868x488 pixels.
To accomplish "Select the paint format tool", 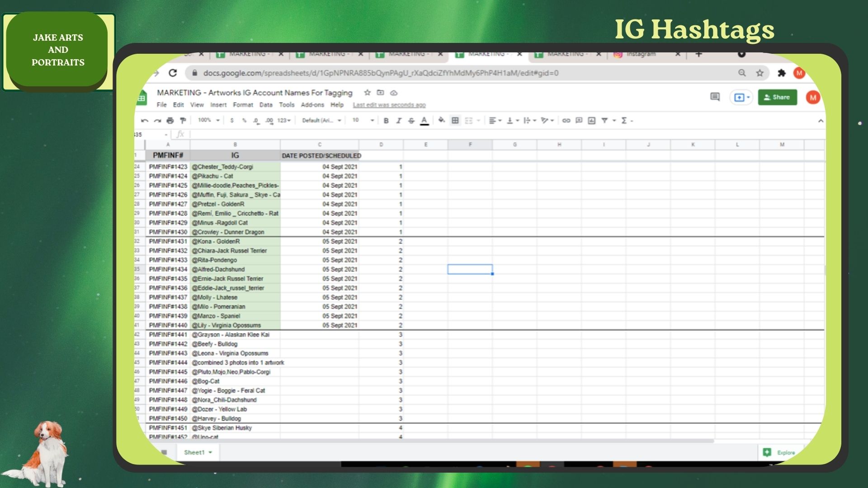I will tap(183, 121).
